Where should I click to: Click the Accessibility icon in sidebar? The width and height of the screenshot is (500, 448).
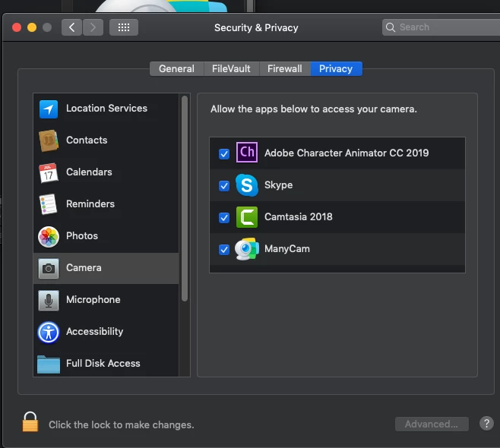coord(49,333)
